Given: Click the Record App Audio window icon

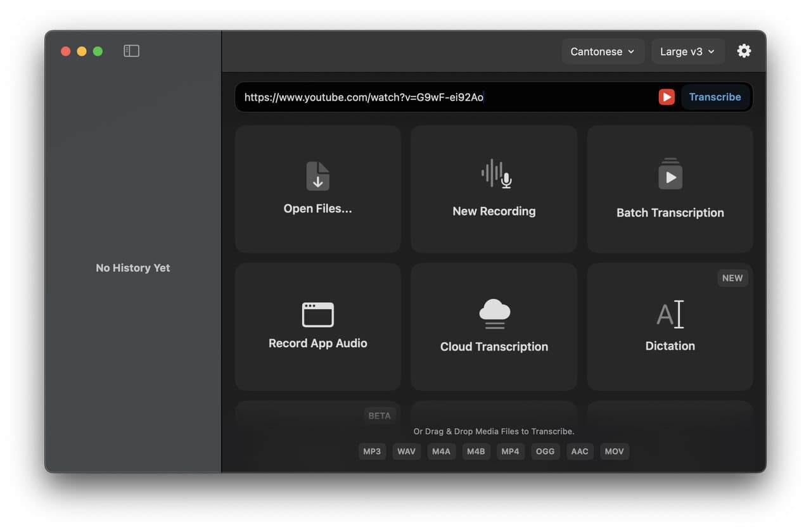Looking at the screenshot, I should 317,315.
